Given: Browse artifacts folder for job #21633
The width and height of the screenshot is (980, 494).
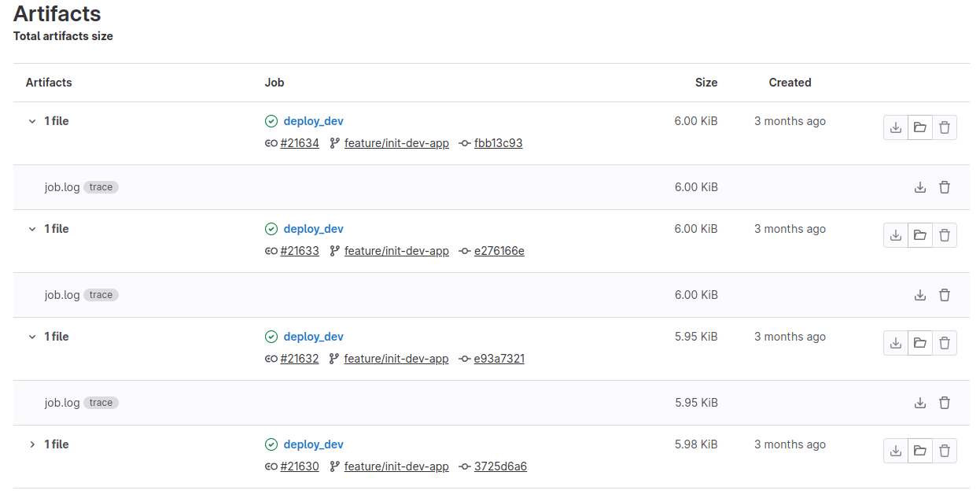Looking at the screenshot, I should pos(919,235).
